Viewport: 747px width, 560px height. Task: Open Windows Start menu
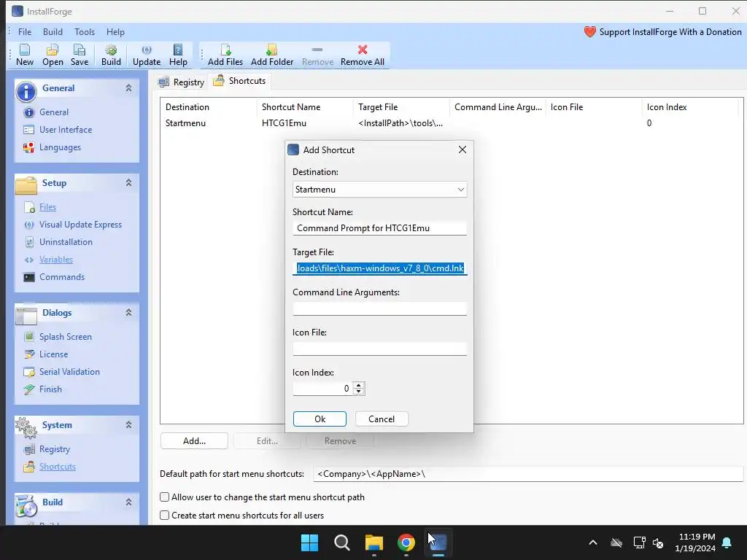(309, 542)
